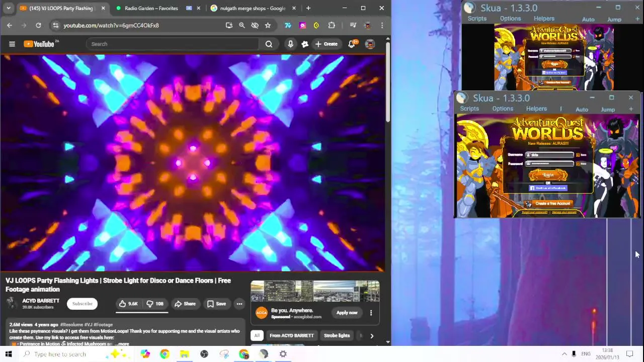This screenshot has width=644, height=362.
Task: Click Auto in the front Skua window
Action: 582,109
